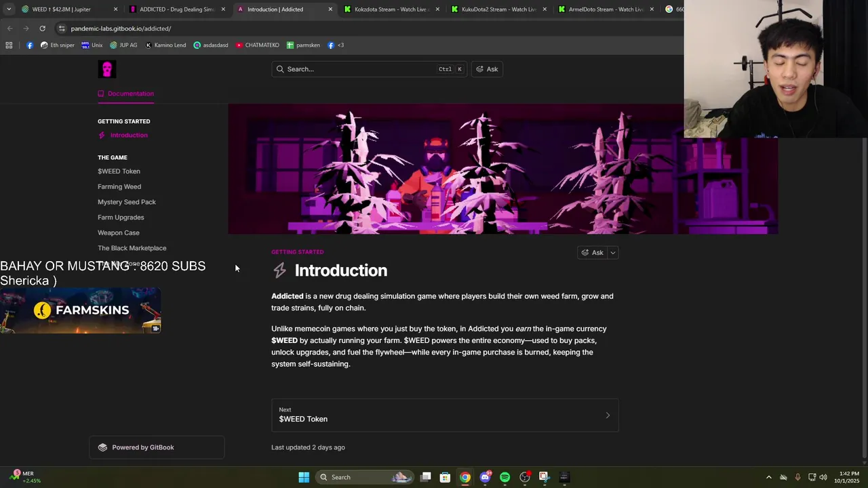Open Spotify from the taskbar
The height and width of the screenshot is (488, 868).
point(505,477)
